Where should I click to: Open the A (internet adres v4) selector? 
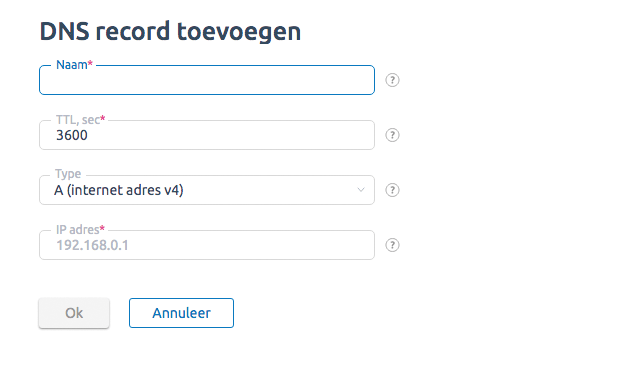coord(207,190)
